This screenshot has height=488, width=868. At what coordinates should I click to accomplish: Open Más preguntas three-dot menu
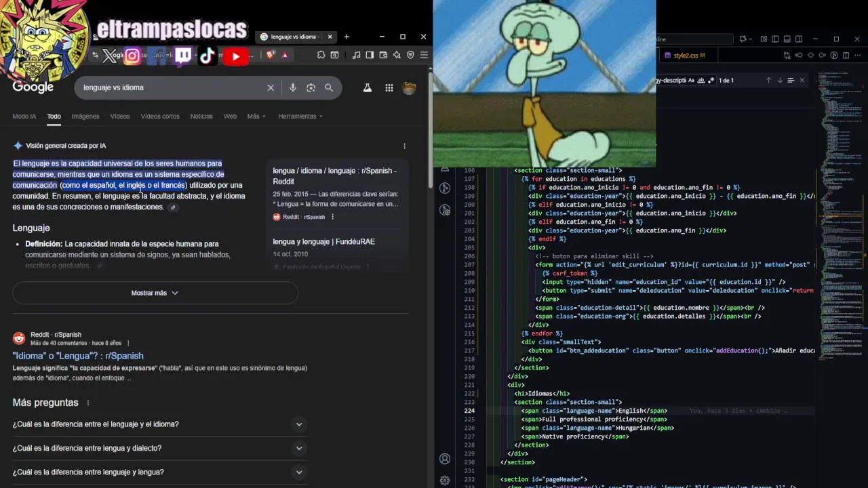(87, 403)
